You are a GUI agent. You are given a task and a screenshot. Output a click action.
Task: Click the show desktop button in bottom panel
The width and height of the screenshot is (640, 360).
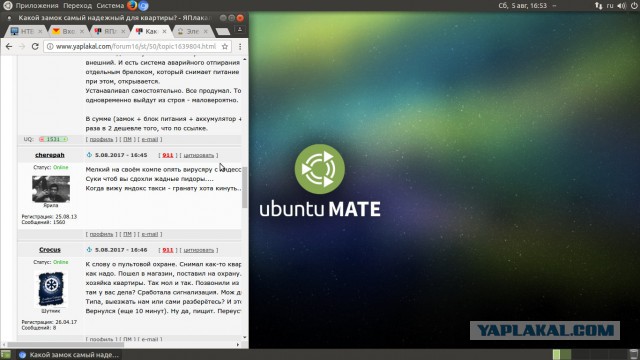[6, 354]
